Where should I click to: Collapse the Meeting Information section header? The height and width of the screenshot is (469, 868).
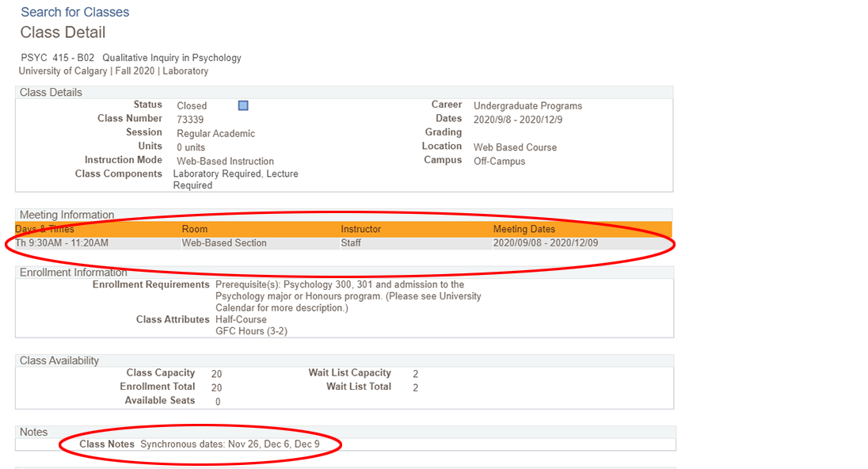[x=67, y=214]
